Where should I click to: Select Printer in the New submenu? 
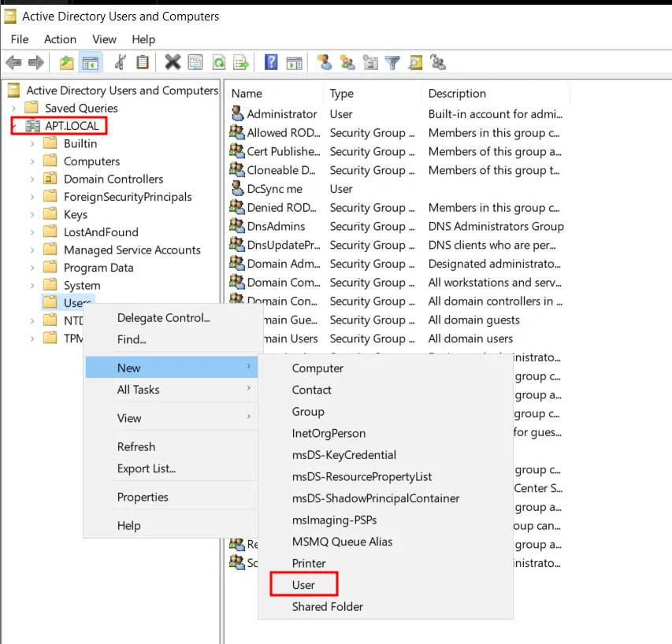click(385, 564)
